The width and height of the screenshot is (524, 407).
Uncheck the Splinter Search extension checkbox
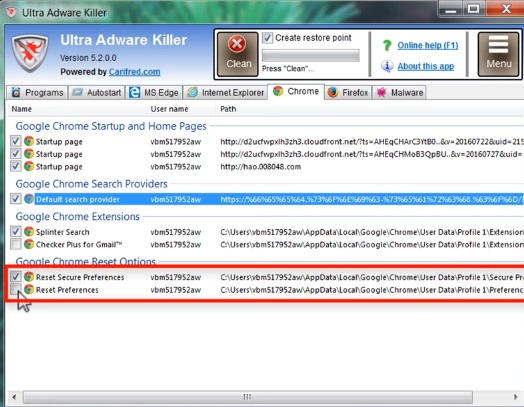(16, 231)
